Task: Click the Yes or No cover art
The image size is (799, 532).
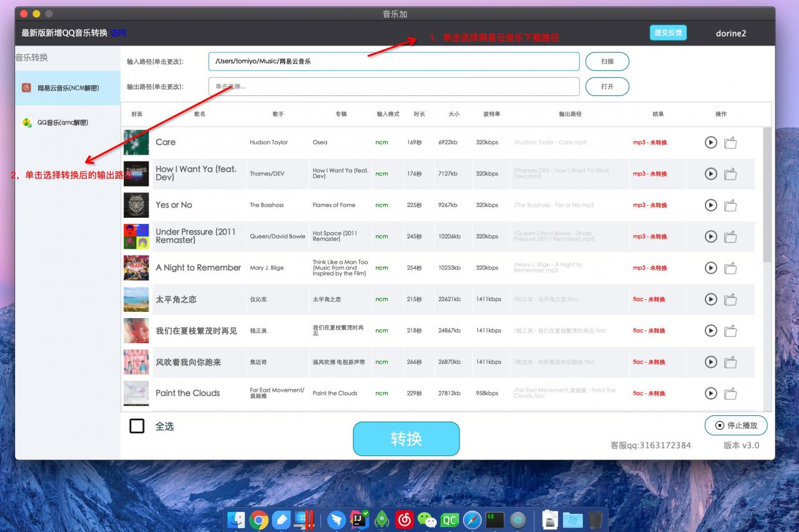Action: click(136, 205)
